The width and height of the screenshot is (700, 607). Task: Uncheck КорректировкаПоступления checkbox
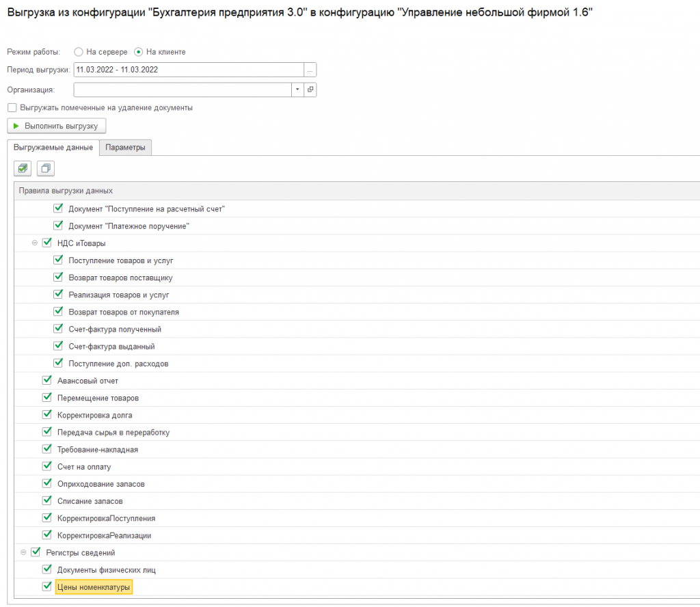[47, 517]
